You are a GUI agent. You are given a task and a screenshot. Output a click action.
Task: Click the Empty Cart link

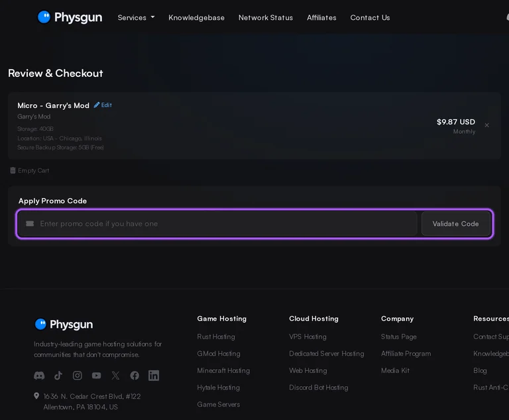click(x=30, y=170)
